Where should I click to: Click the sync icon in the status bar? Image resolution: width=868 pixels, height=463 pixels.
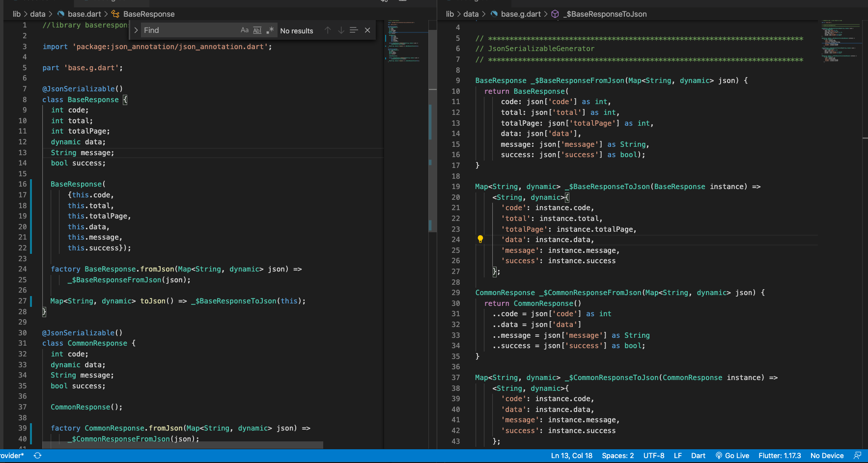(x=37, y=456)
